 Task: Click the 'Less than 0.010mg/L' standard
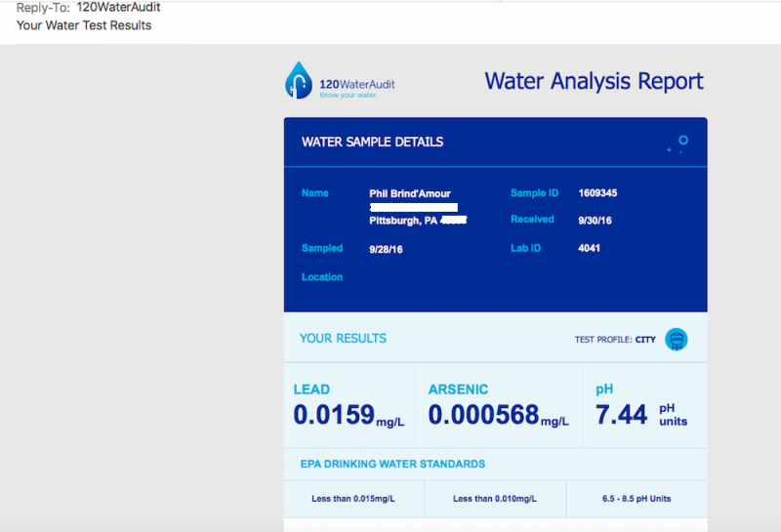[x=495, y=499]
